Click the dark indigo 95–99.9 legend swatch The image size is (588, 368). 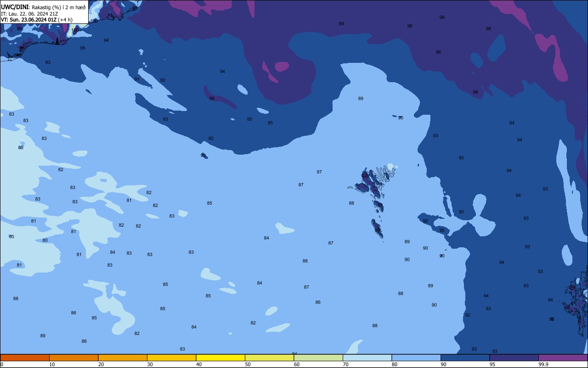(x=514, y=357)
